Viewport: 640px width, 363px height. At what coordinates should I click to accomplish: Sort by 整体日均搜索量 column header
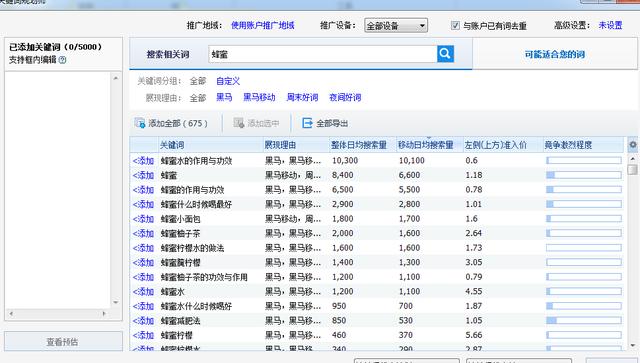click(x=362, y=145)
